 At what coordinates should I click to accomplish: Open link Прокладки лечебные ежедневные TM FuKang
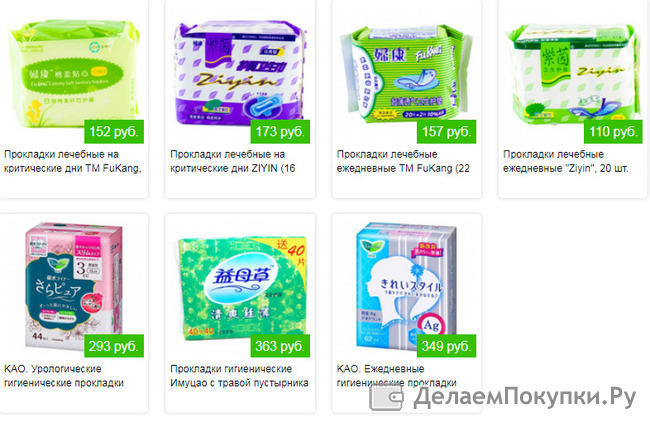(x=403, y=161)
